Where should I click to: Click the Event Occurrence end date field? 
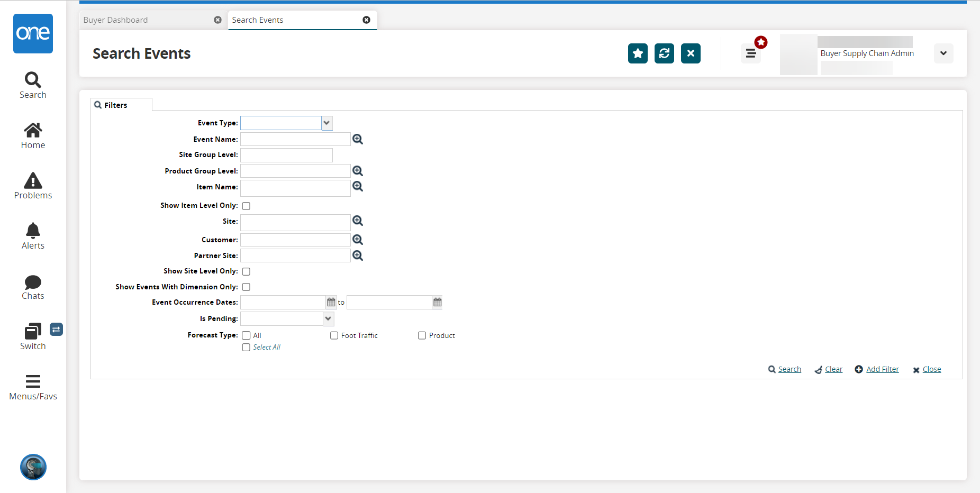pos(389,302)
